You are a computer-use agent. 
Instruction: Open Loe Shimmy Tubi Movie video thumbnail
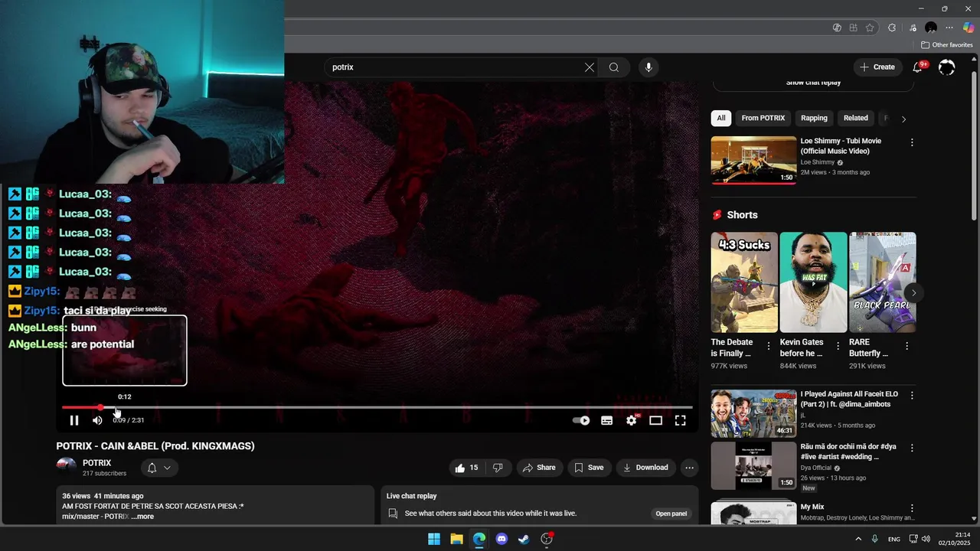[x=753, y=160]
